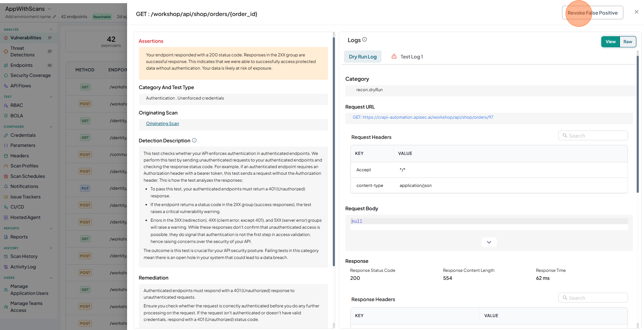Collapse the CONFIGURE sidebar section

pyautogui.click(x=51, y=127)
